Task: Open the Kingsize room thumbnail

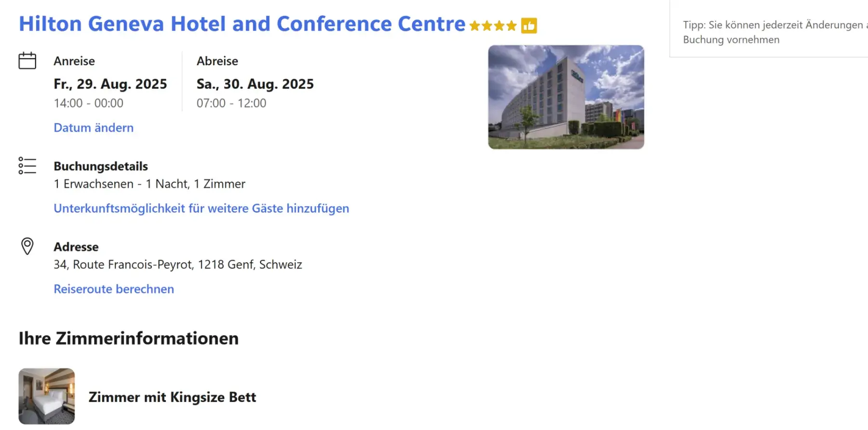Action: [x=47, y=396]
